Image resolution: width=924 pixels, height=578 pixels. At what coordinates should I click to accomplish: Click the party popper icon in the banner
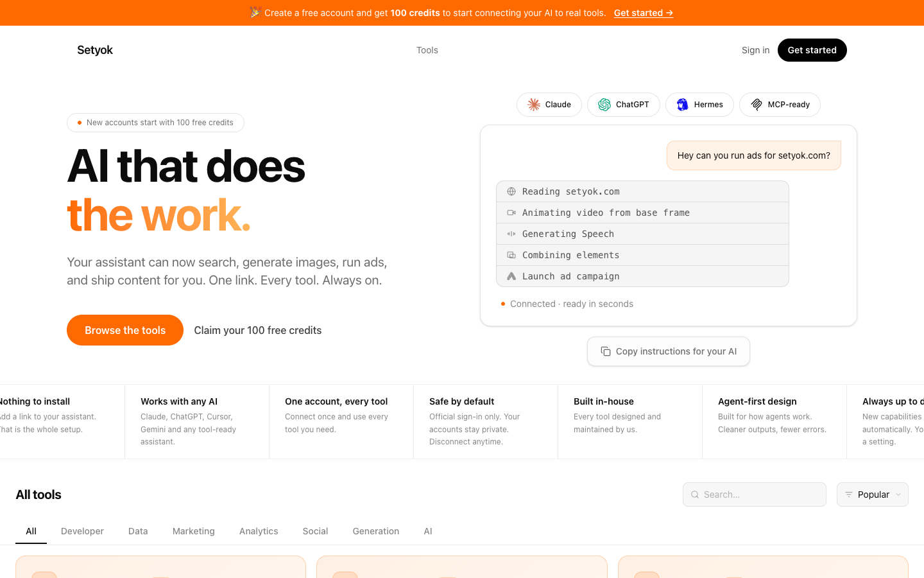point(255,12)
